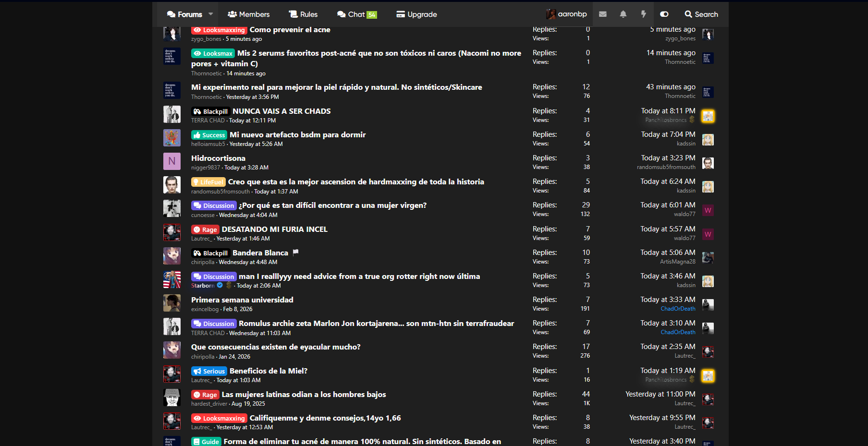Open ArtisMagna28 last poster link
Image resolution: width=868 pixels, height=446 pixels.
[x=678, y=262]
